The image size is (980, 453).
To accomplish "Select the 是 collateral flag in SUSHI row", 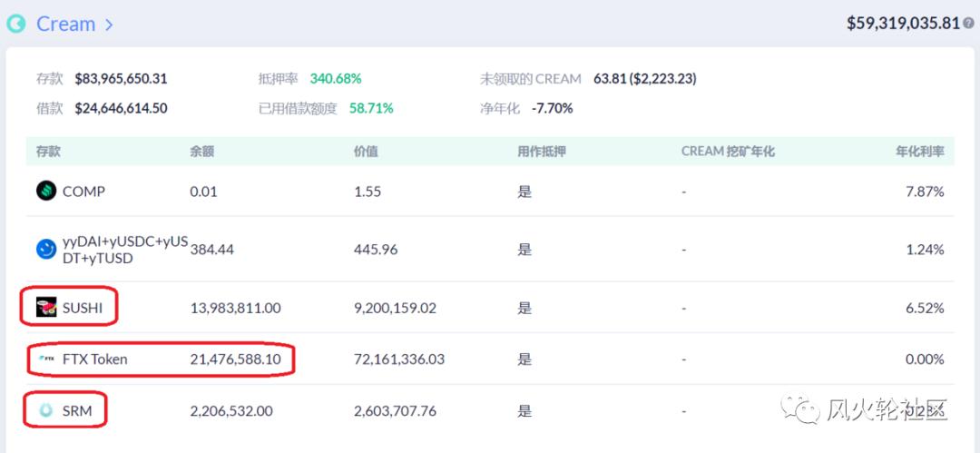I will (x=524, y=308).
